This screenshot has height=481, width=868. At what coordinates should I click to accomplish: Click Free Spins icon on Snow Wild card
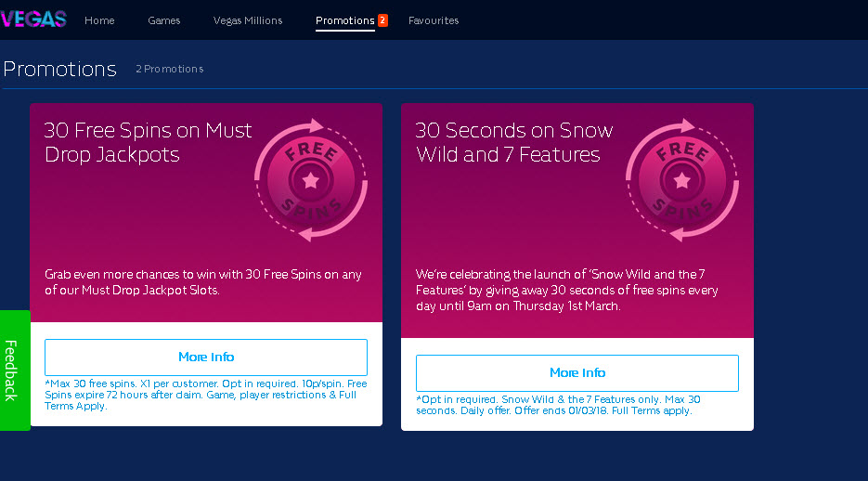(682, 180)
